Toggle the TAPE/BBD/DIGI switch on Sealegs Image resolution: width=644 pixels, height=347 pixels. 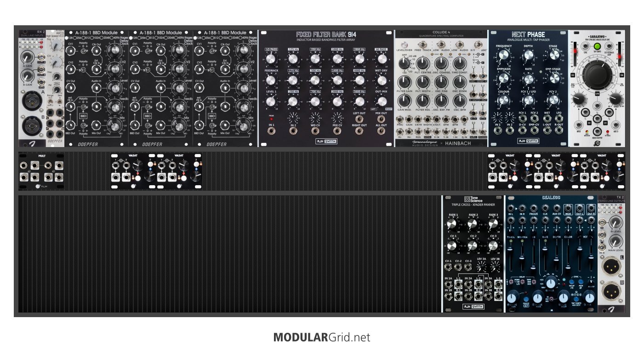pos(534,282)
